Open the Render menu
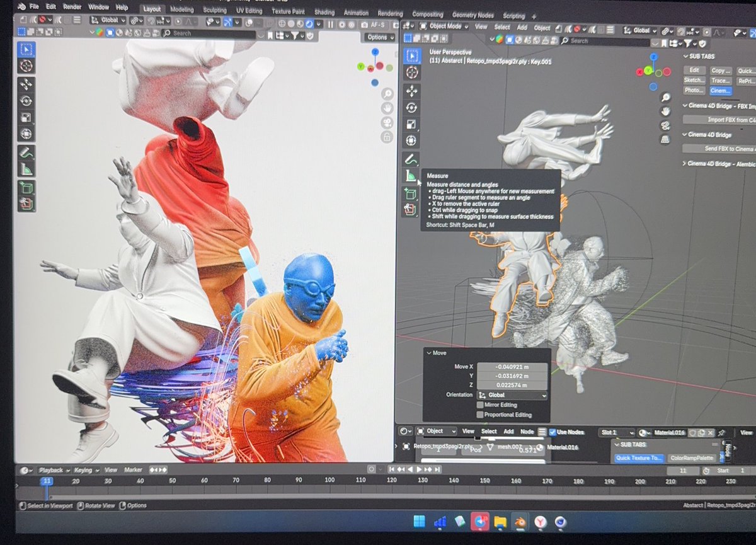Screen dimensions: 756x545 pos(72,7)
